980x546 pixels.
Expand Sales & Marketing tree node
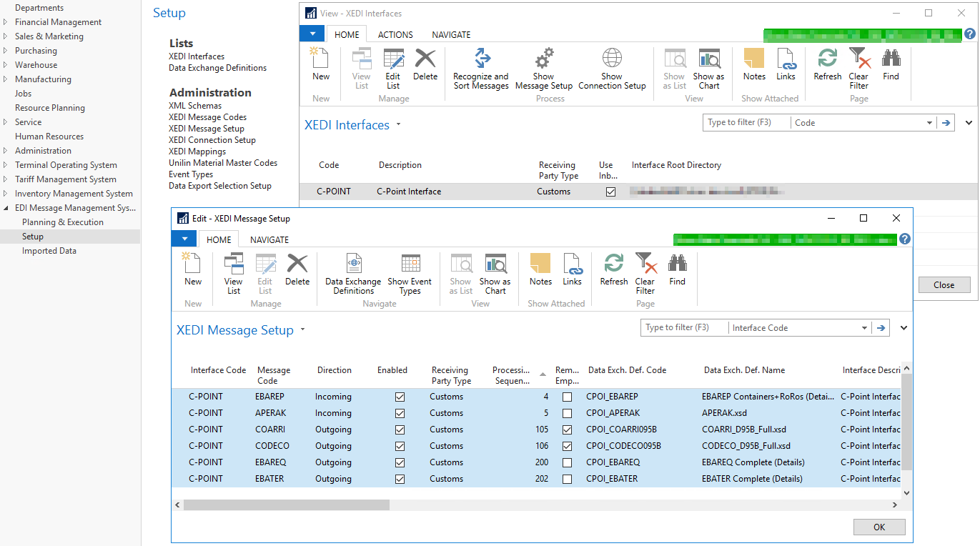[6, 36]
